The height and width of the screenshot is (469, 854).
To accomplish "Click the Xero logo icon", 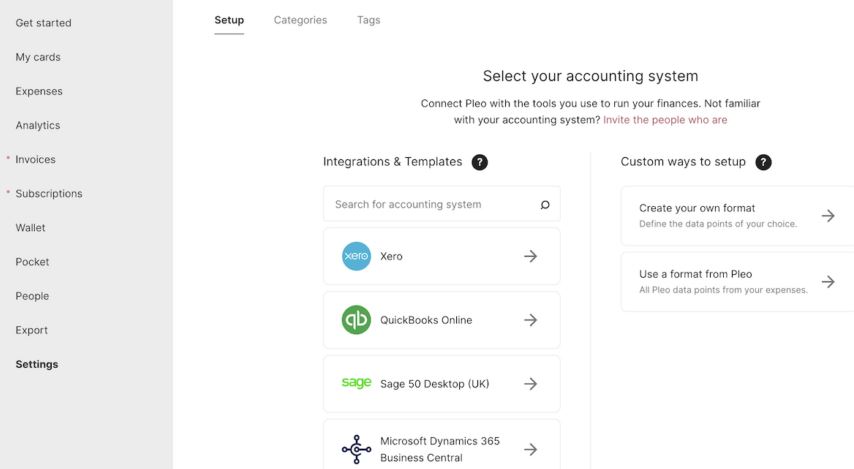I will point(356,256).
